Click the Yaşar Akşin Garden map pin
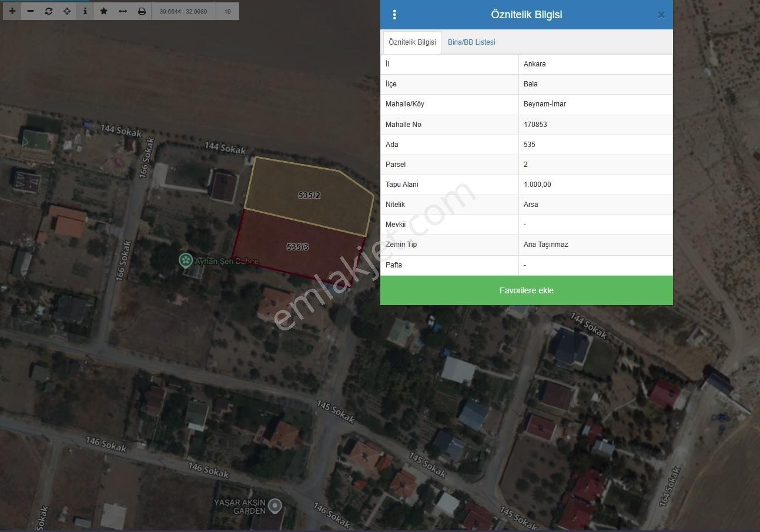 pos(274,506)
